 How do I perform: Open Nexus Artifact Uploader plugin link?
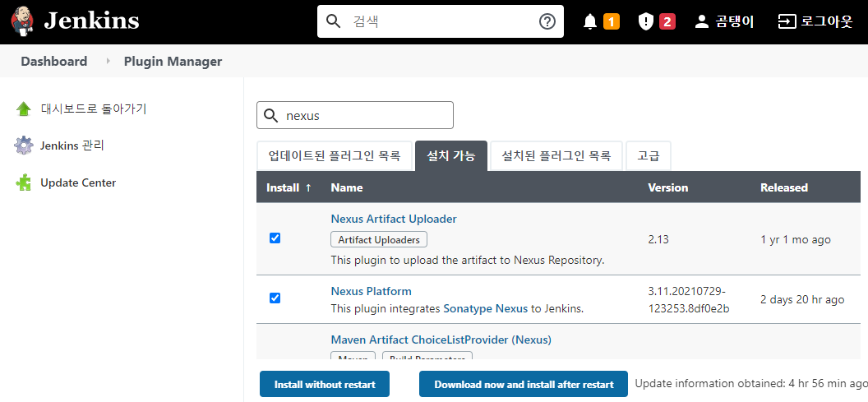coord(394,219)
